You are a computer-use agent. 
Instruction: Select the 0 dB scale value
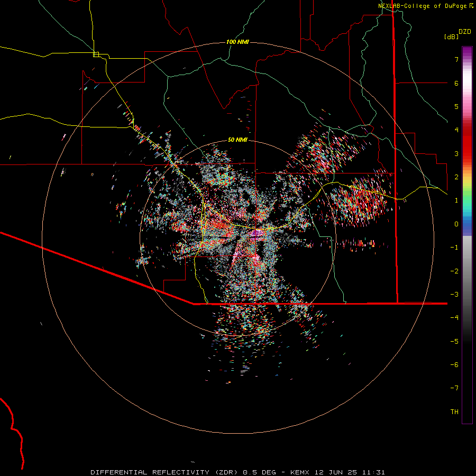click(x=456, y=224)
